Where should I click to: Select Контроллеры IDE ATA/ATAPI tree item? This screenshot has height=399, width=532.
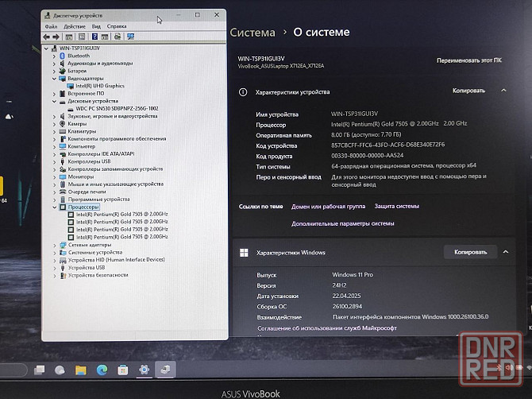pyautogui.click(x=101, y=154)
